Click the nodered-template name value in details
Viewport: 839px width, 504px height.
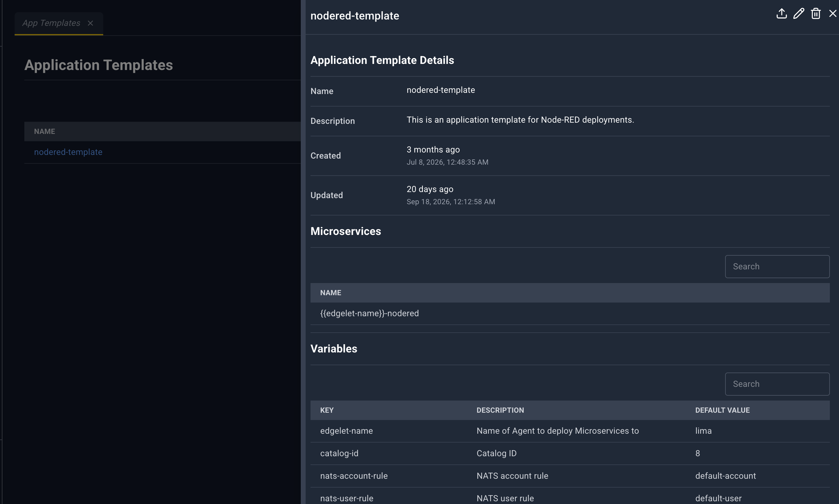coord(441,90)
